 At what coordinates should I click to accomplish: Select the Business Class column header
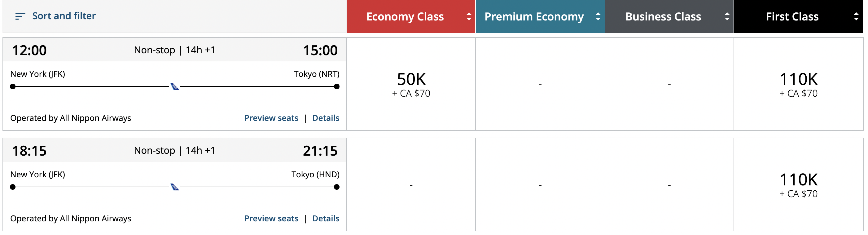tap(663, 16)
